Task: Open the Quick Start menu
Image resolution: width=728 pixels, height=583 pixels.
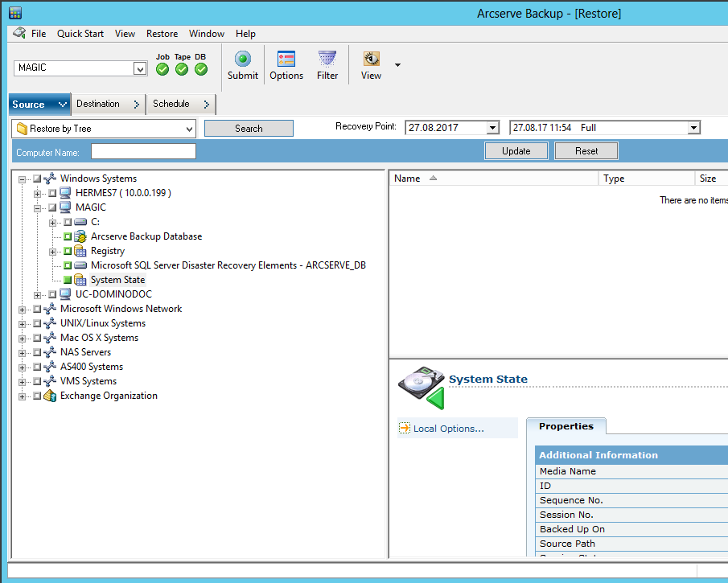Action: point(80,34)
